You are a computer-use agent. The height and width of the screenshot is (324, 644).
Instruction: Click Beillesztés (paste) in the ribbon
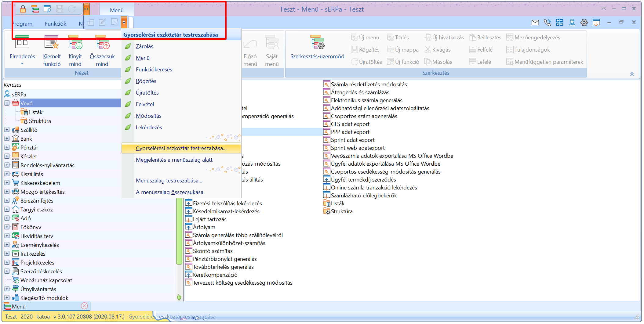(x=485, y=38)
